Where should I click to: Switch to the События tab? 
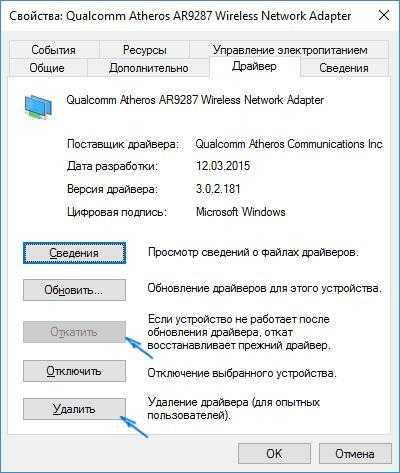54,50
